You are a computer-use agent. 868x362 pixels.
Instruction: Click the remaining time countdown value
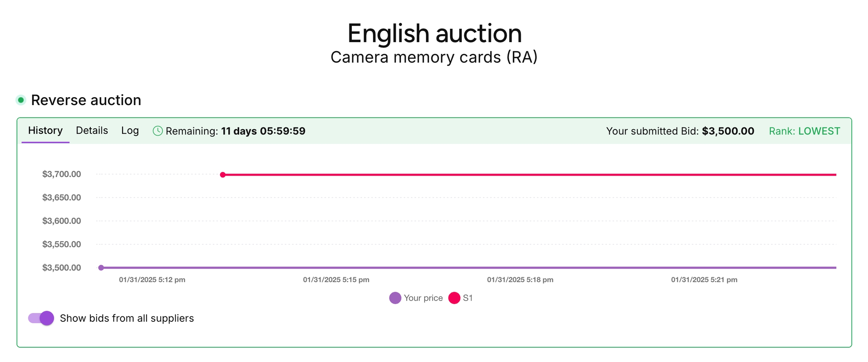[x=263, y=131]
